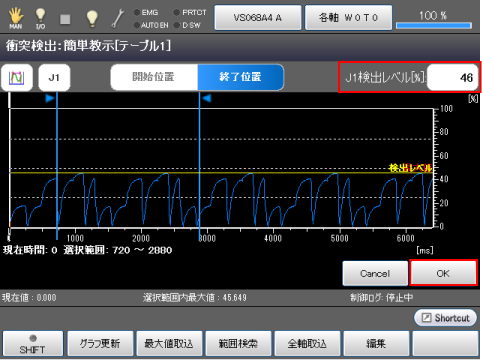
Task: Toggle the SHIFT key button
Action: (33, 344)
